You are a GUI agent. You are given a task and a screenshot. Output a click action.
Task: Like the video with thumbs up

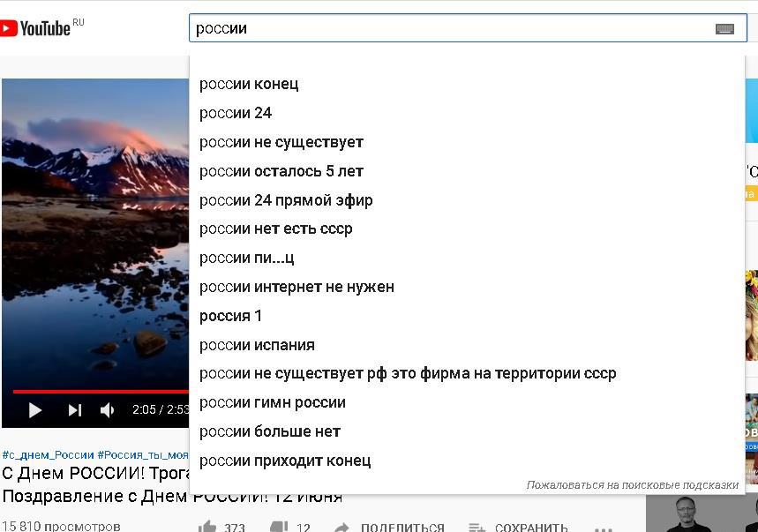point(208,528)
